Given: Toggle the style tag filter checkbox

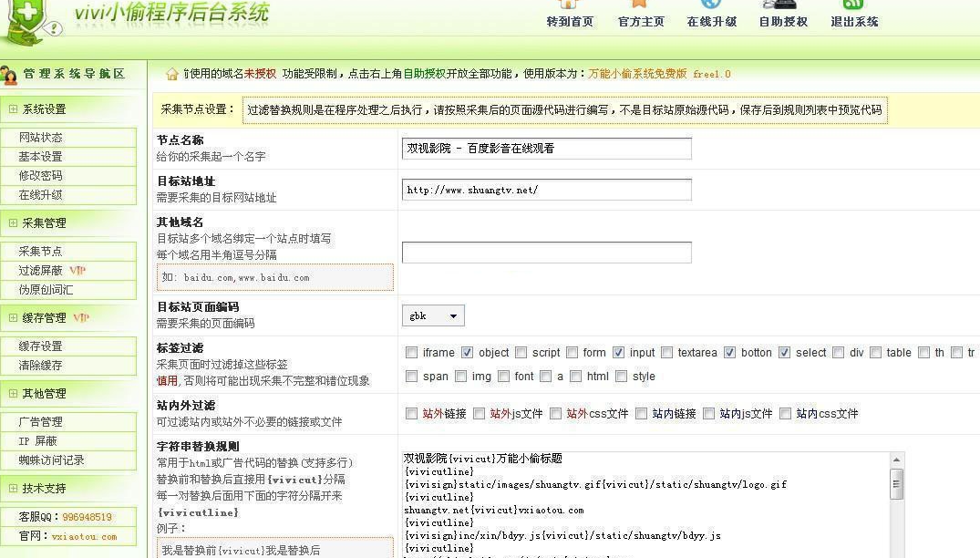Looking at the screenshot, I should 621,377.
